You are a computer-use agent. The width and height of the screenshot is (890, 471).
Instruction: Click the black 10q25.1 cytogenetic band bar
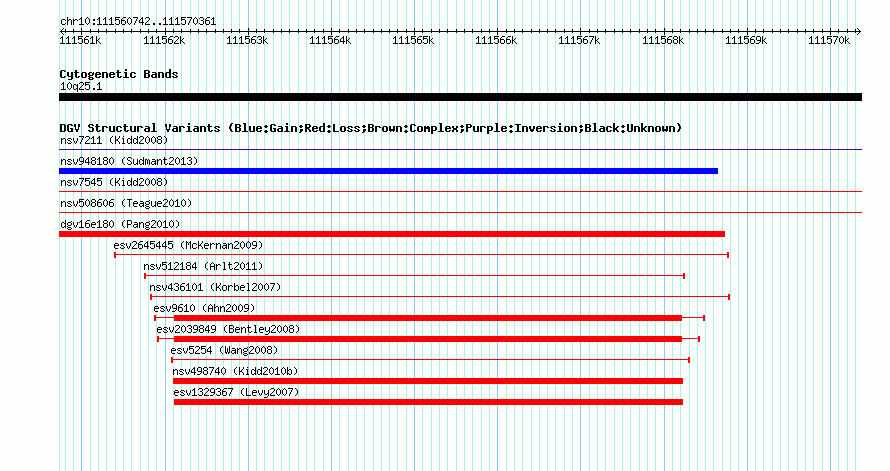click(x=460, y=97)
